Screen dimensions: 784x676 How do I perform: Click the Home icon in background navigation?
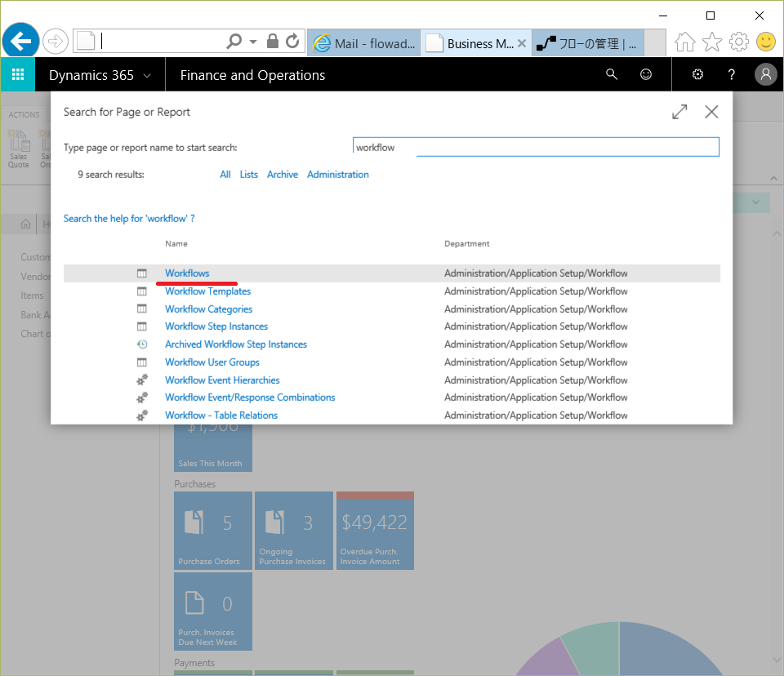pos(25,224)
